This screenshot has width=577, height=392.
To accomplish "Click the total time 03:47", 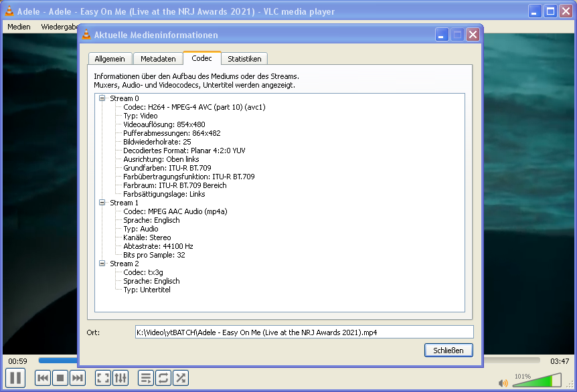I will [x=560, y=361].
